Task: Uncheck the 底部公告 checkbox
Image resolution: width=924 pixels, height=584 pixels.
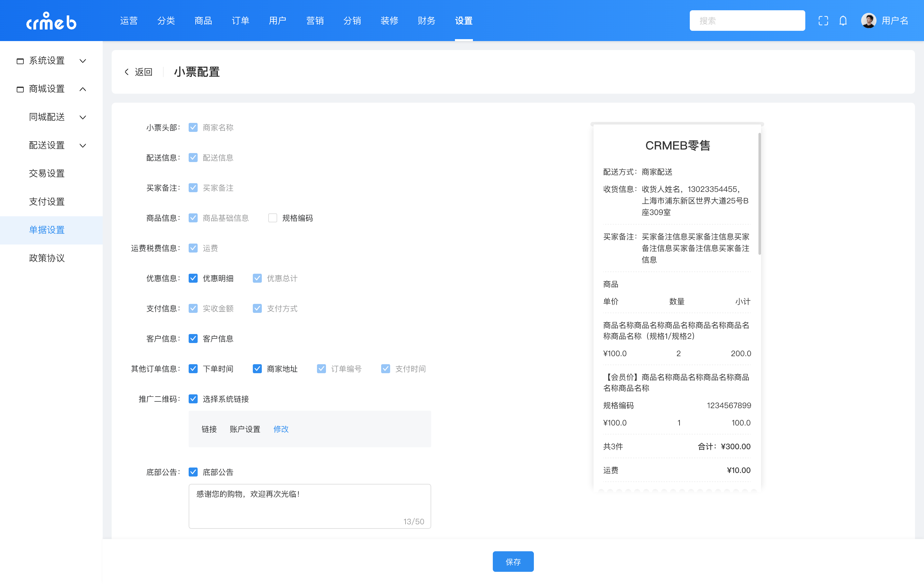Action: (x=193, y=472)
